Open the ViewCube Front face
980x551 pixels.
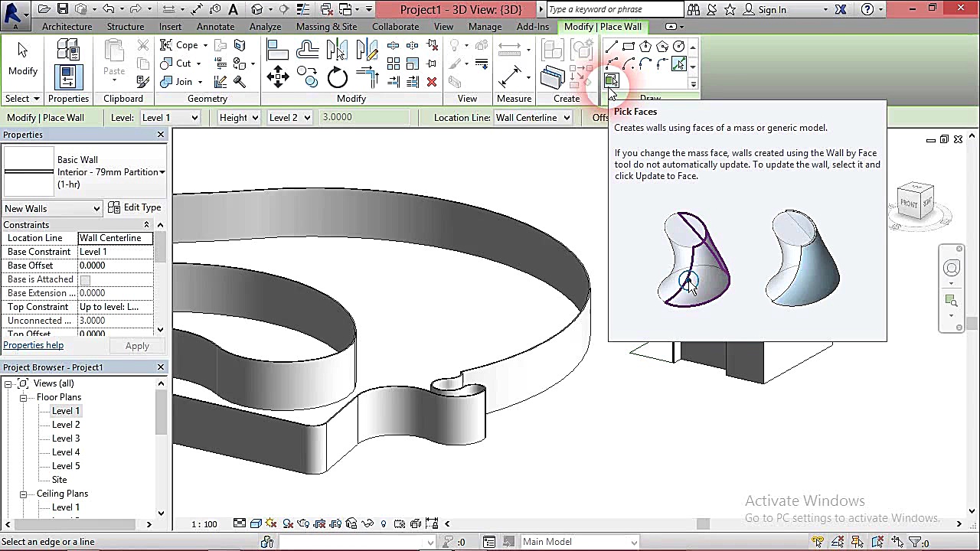pos(909,204)
